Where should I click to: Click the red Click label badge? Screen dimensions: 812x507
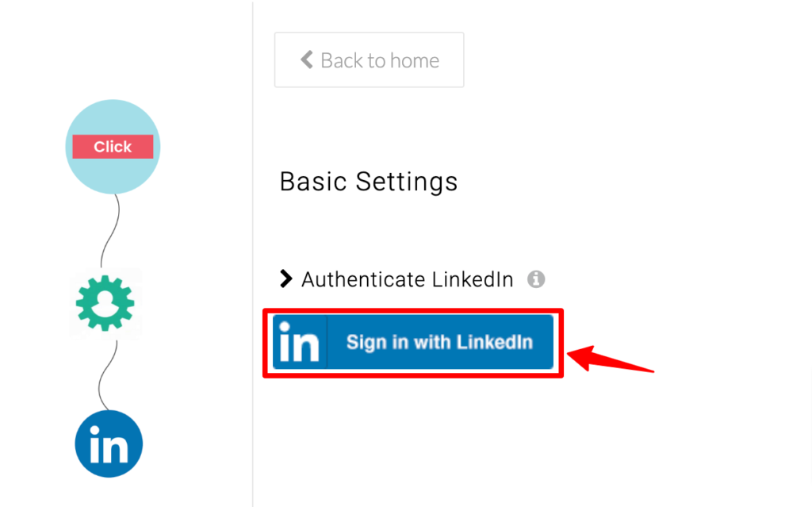click(113, 147)
